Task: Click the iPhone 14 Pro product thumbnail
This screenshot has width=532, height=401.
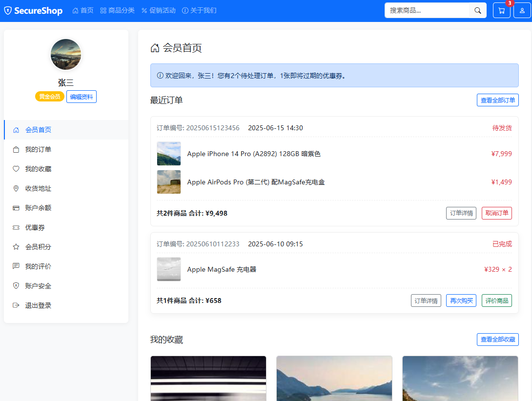Action: click(x=168, y=154)
